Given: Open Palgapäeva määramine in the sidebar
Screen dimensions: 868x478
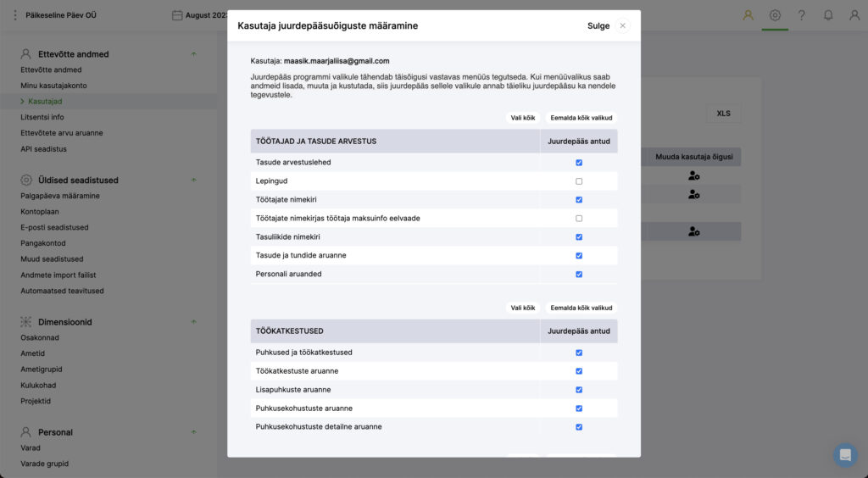Looking at the screenshot, I should (60, 195).
